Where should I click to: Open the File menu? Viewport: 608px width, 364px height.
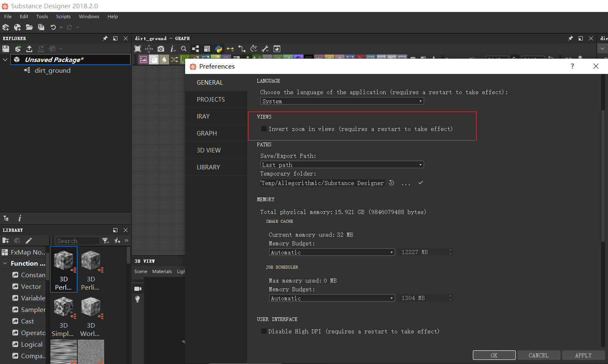pos(8,17)
